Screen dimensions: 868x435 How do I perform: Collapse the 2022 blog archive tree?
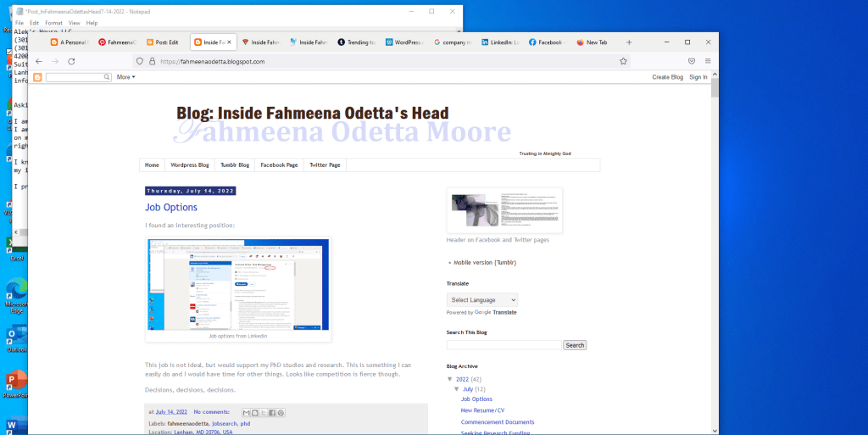tap(450, 379)
